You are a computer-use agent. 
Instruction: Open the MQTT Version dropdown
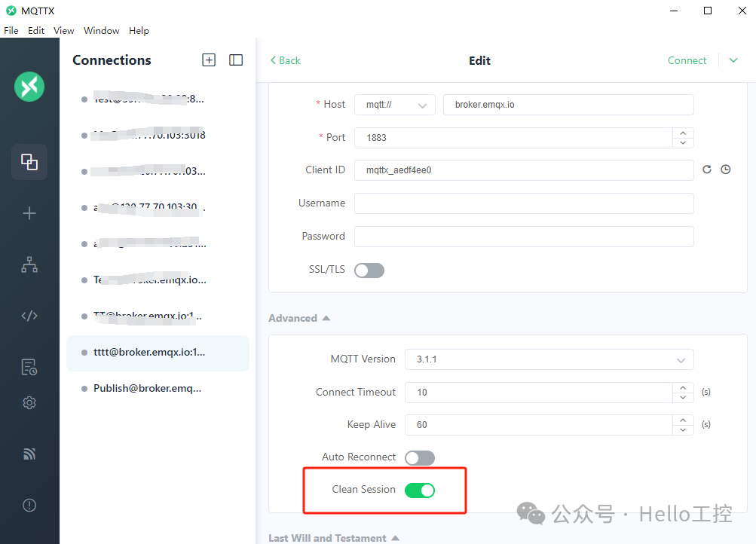[x=549, y=359]
